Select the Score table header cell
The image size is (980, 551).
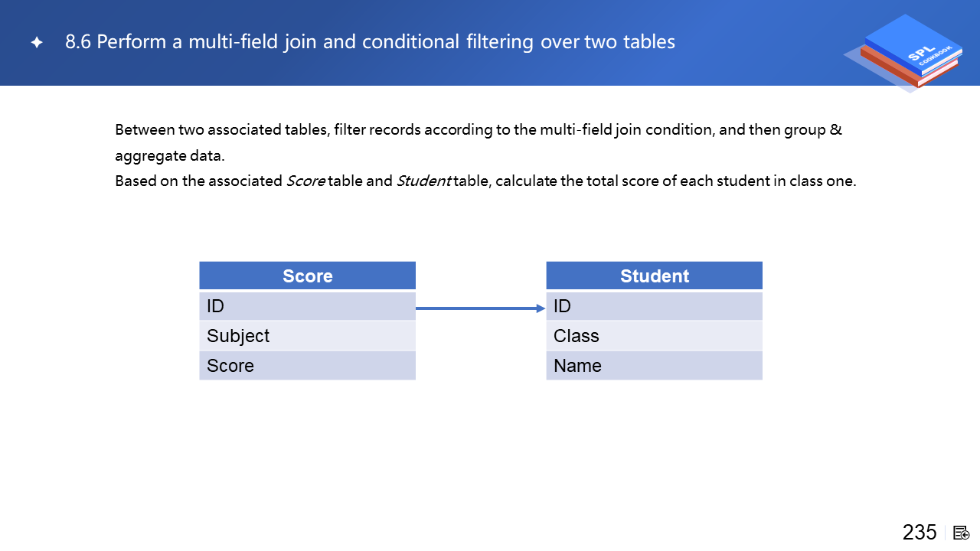coord(307,275)
